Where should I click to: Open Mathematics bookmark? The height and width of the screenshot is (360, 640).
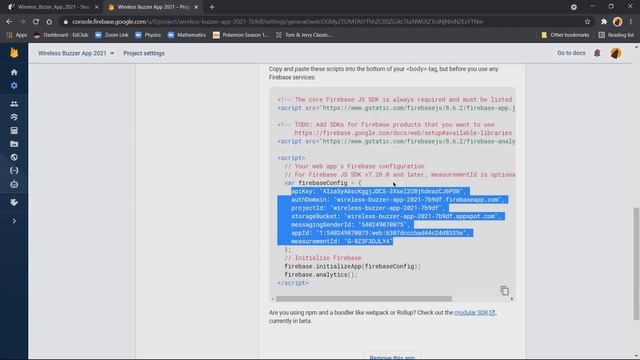[x=187, y=35]
